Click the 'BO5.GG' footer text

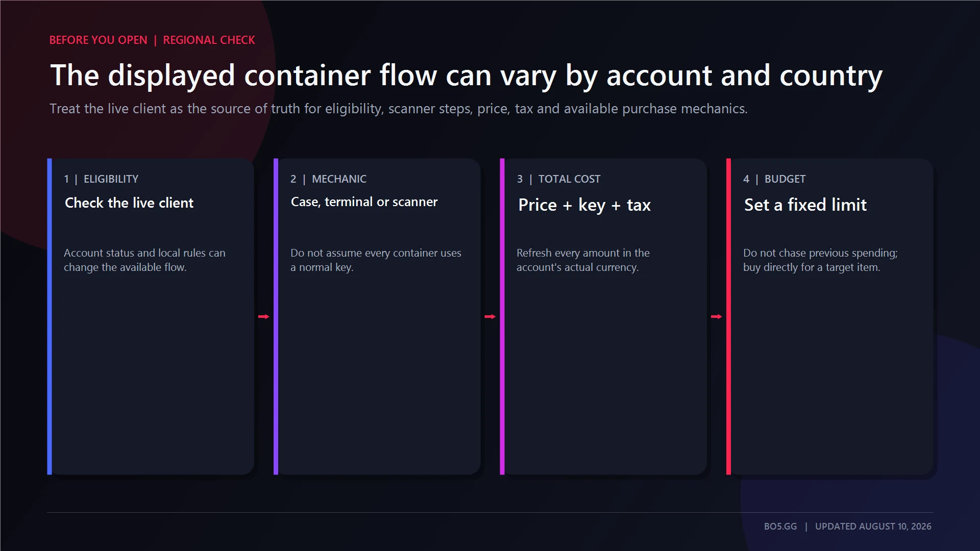[x=780, y=526]
